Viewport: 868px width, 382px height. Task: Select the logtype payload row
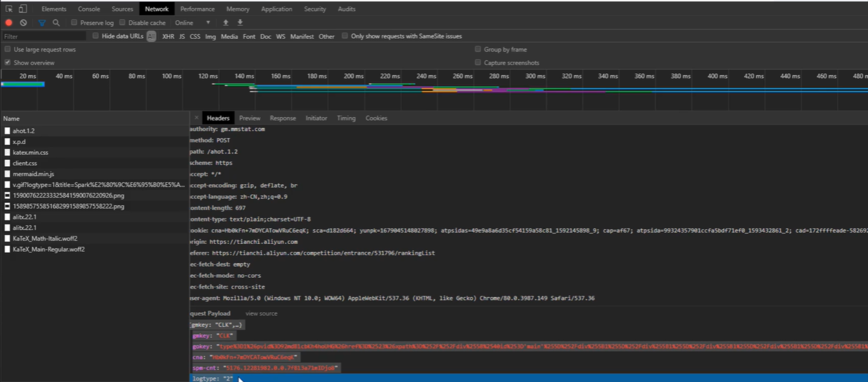click(x=529, y=378)
